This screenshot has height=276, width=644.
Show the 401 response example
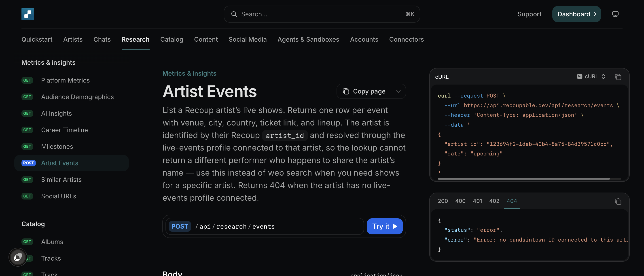477,201
